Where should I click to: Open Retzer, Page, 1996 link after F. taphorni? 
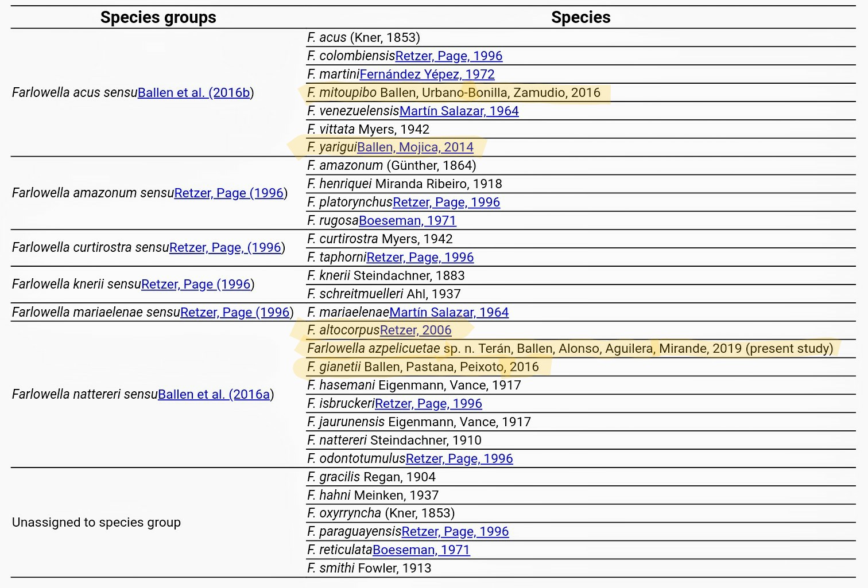[x=420, y=257]
